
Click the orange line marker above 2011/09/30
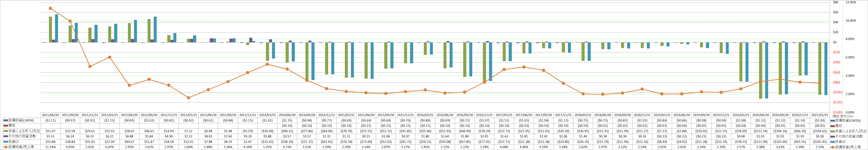point(70,21)
